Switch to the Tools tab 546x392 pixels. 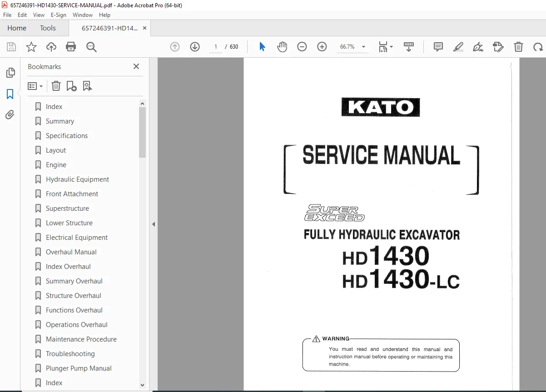click(48, 28)
